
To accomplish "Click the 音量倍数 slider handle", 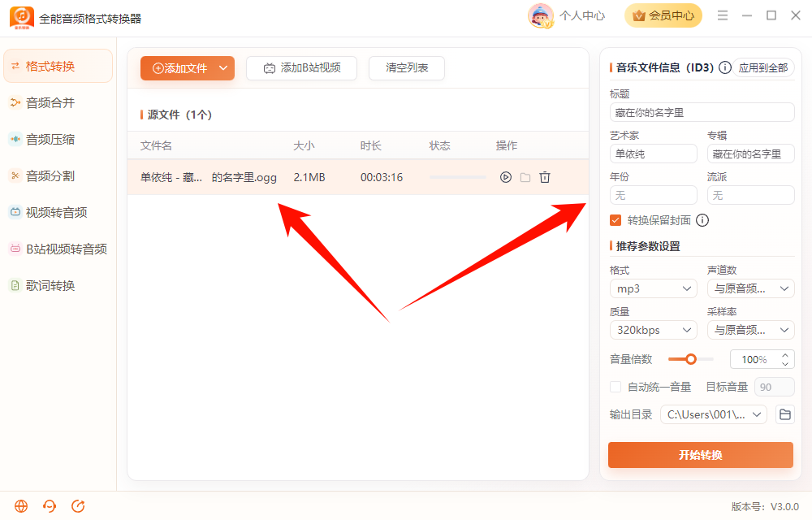I will point(691,359).
